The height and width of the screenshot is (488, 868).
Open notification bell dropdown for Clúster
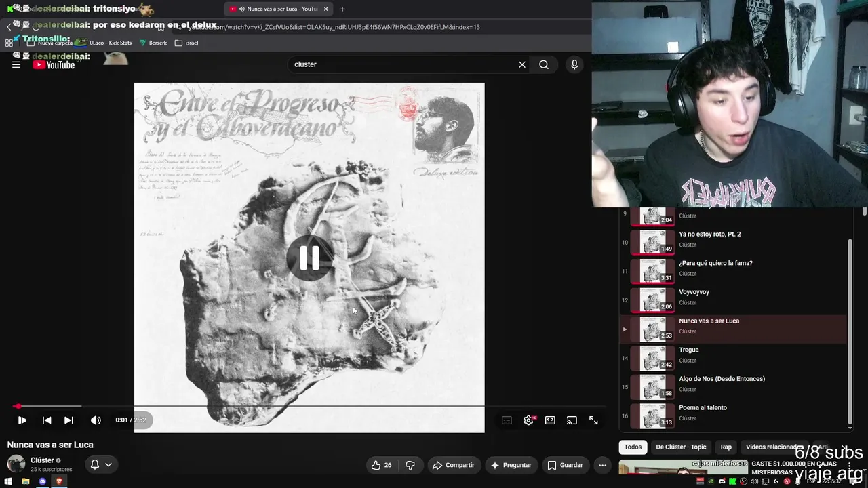point(100,464)
